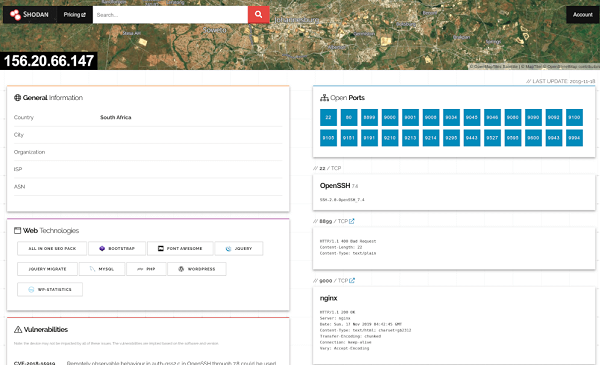
Task: Jump to port 9001 tile
Action: click(x=410, y=117)
